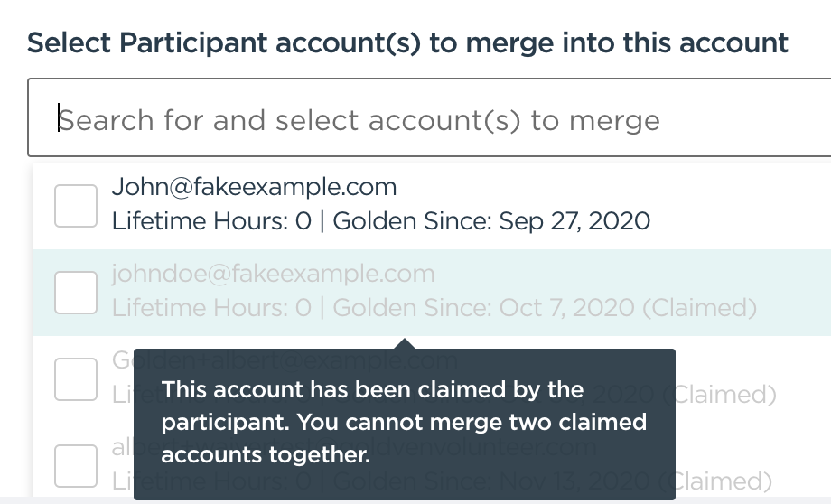Viewport: 831px width, 504px height.
Task: Check the John@fakeexample.com account checkbox
Action: 76,205
